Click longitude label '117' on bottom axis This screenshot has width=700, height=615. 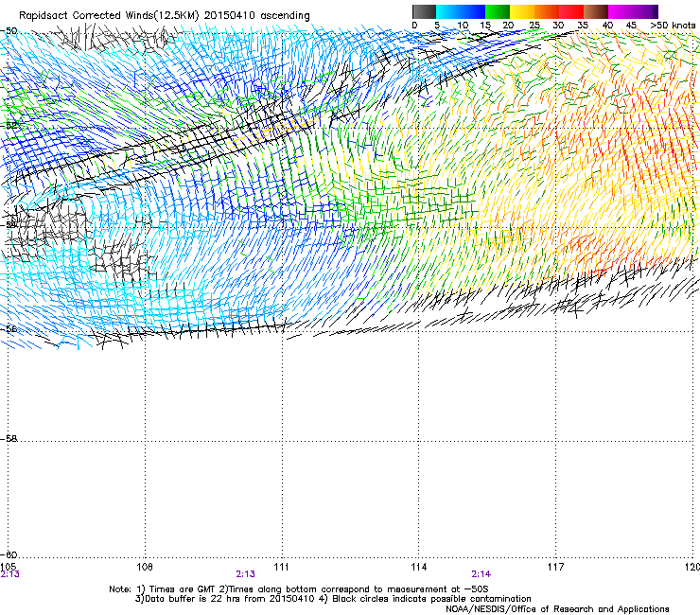click(556, 567)
